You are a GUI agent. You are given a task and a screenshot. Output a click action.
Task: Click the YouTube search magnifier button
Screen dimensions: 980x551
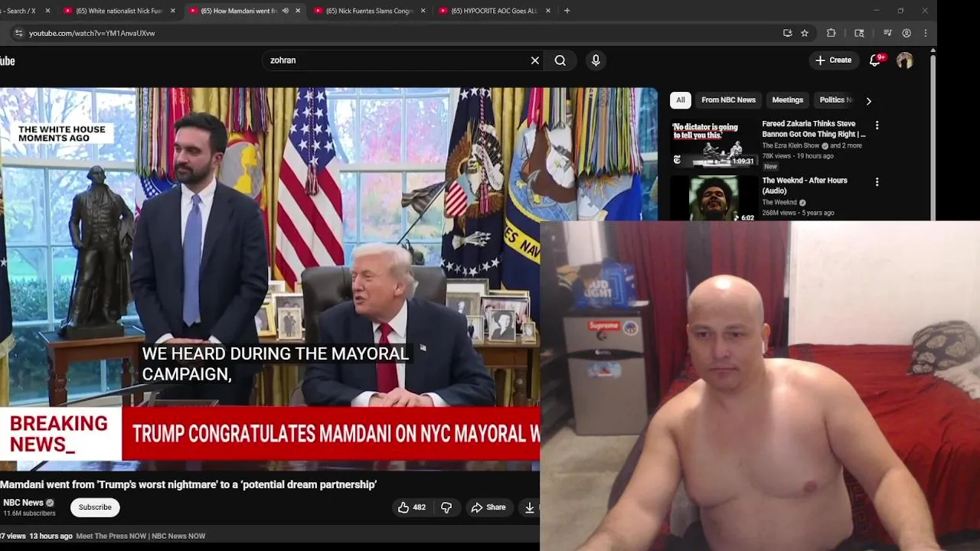click(x=560, y=60)
